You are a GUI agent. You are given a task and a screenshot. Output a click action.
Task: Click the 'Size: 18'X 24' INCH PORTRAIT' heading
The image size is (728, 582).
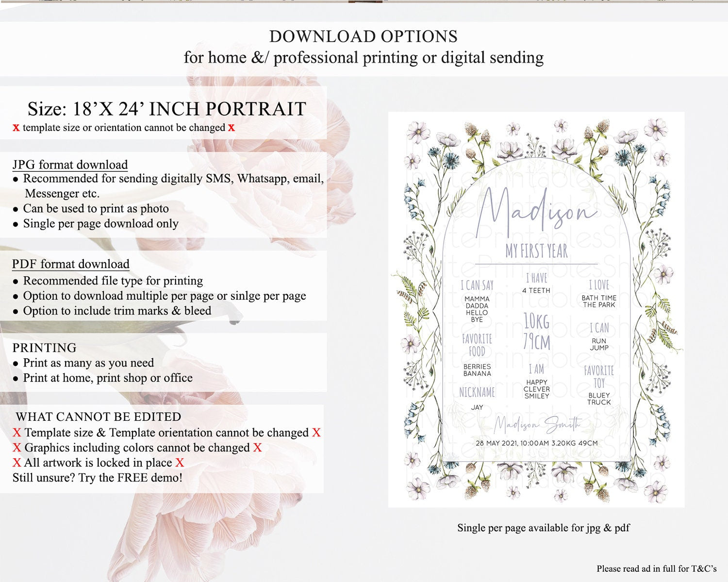[166, 109]
